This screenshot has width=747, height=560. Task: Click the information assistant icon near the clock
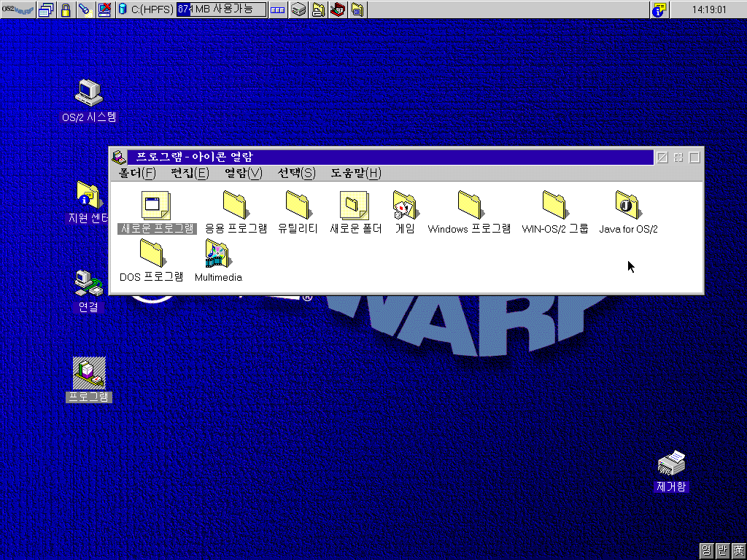659,9
